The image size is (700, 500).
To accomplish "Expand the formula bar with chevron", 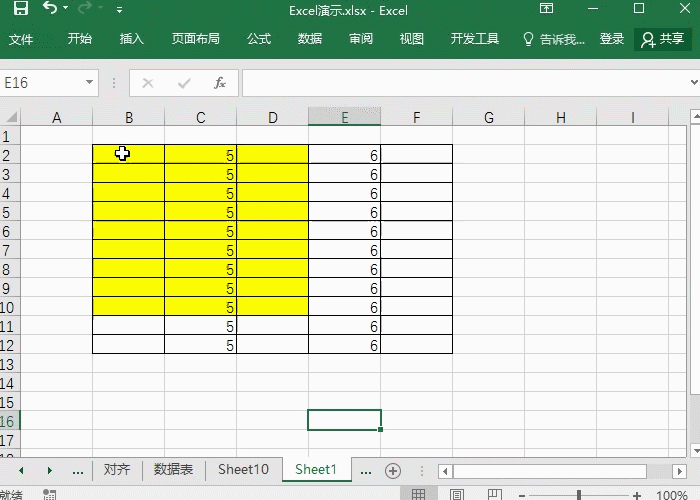I will coord(694,82).
